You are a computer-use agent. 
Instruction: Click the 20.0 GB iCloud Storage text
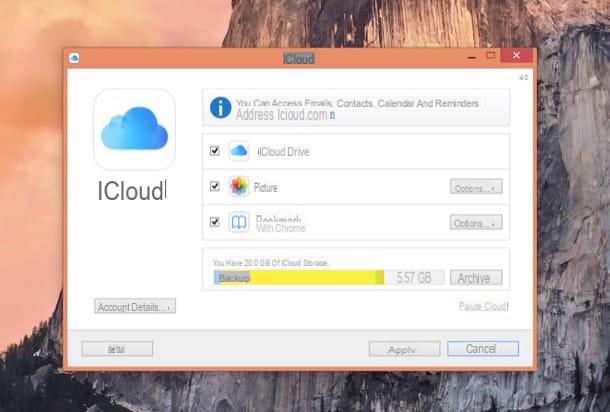tap(270, 263)
